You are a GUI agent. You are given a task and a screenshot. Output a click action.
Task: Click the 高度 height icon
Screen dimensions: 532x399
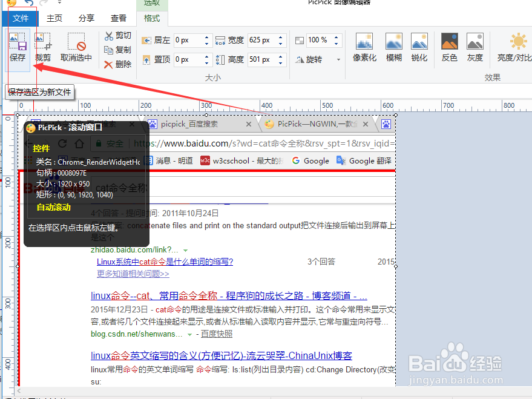click(220, 60)
